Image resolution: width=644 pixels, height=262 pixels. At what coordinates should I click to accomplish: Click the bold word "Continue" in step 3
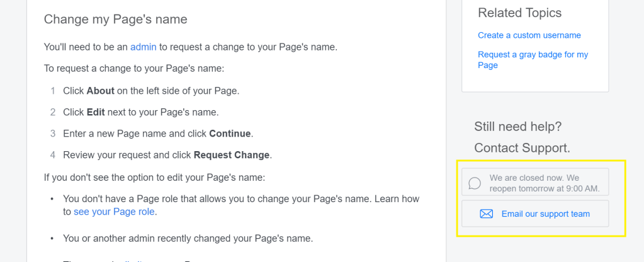230,134
